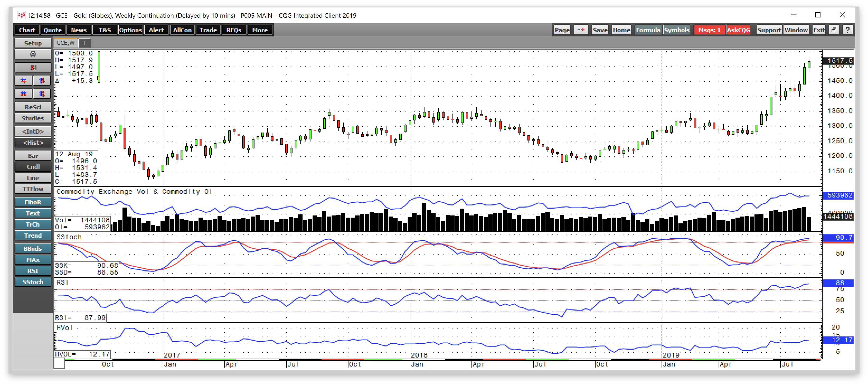Click the AllCon toolbar button
This screenshot has width=868, height=385.
click(182, 30)
